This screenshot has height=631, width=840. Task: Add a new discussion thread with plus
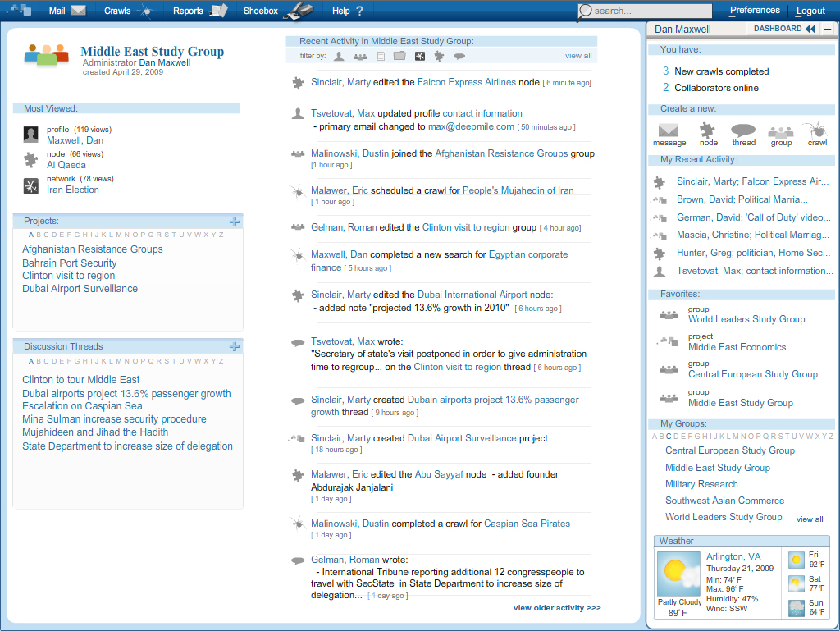coord(235,346)
